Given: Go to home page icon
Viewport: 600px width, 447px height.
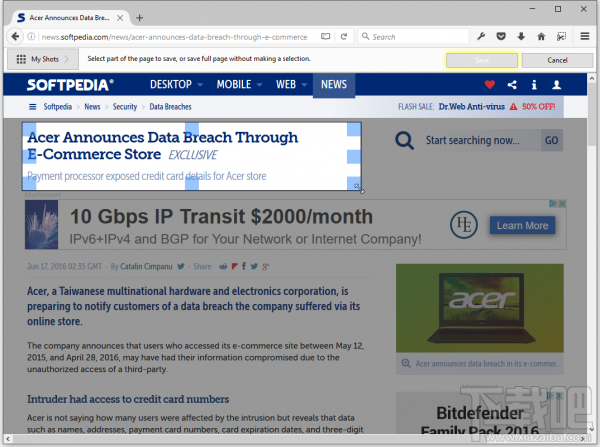Looking at the screenshot, I should [x=541, y=36].
